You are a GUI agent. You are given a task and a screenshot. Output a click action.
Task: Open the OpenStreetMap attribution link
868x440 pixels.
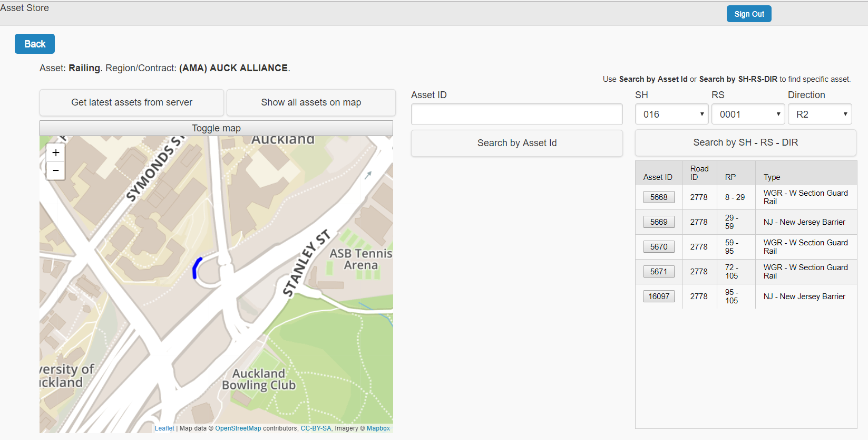click(x=238, y=428)
